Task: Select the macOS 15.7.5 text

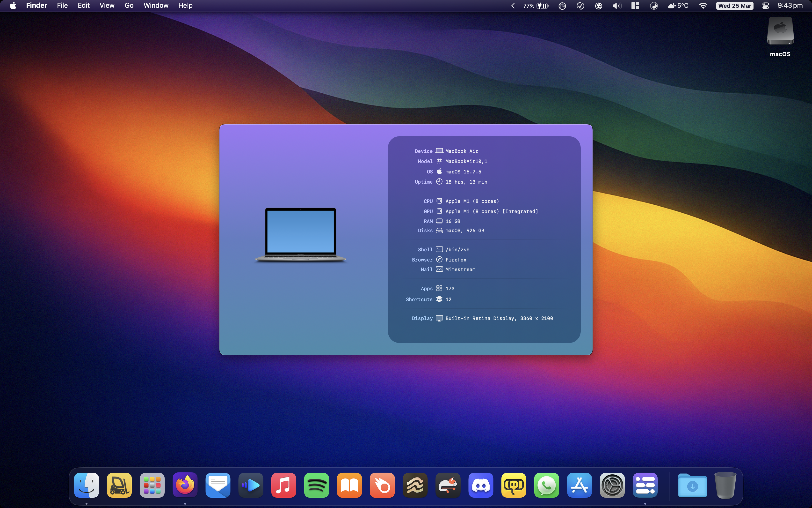Action: 463,172
